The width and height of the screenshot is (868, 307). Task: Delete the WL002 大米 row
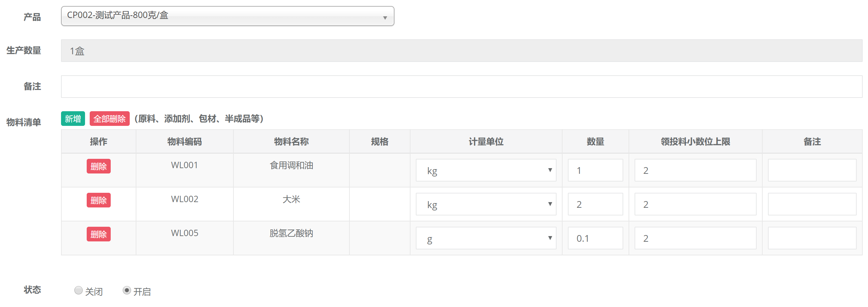(x=98, y=200)
